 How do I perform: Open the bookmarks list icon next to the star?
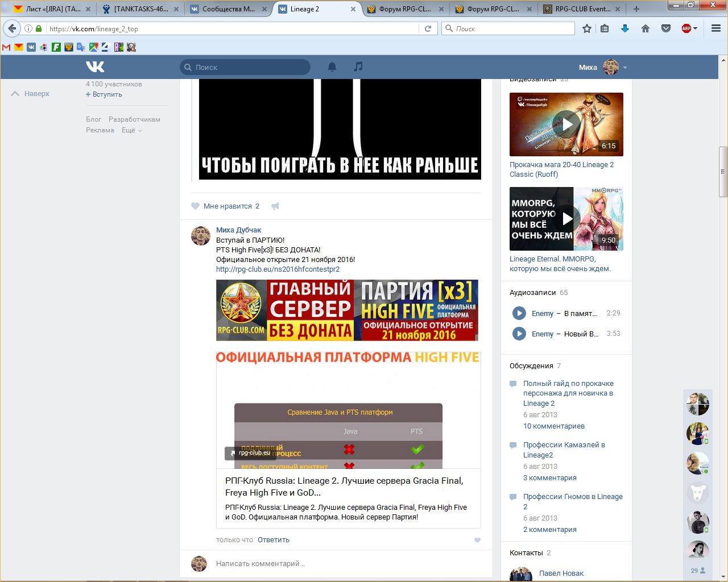[605, 28]
